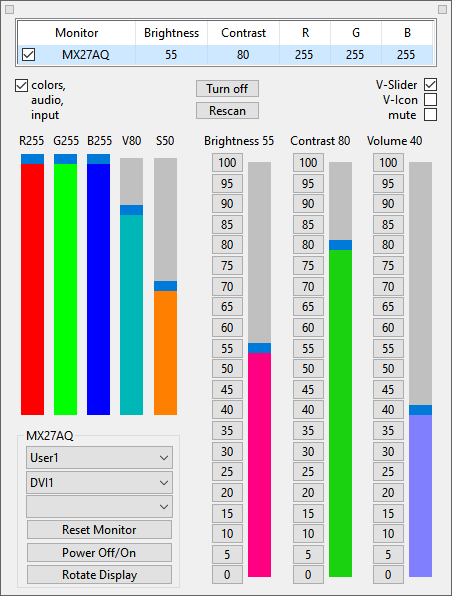The height and width of the screenshot is (596, 452).
Task: Enable the V-Icon checkbox
Action: click(x=430, y=100)
